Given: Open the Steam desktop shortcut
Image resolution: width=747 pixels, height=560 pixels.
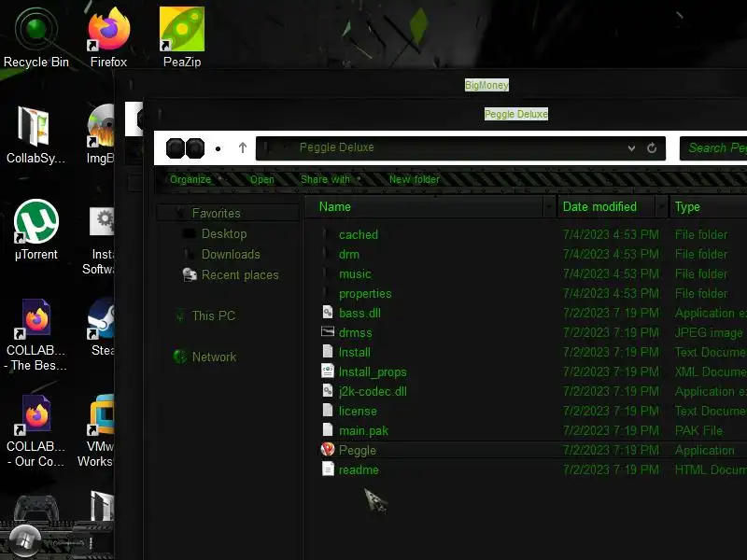Looking at the screenshot, I should (101, 327).
